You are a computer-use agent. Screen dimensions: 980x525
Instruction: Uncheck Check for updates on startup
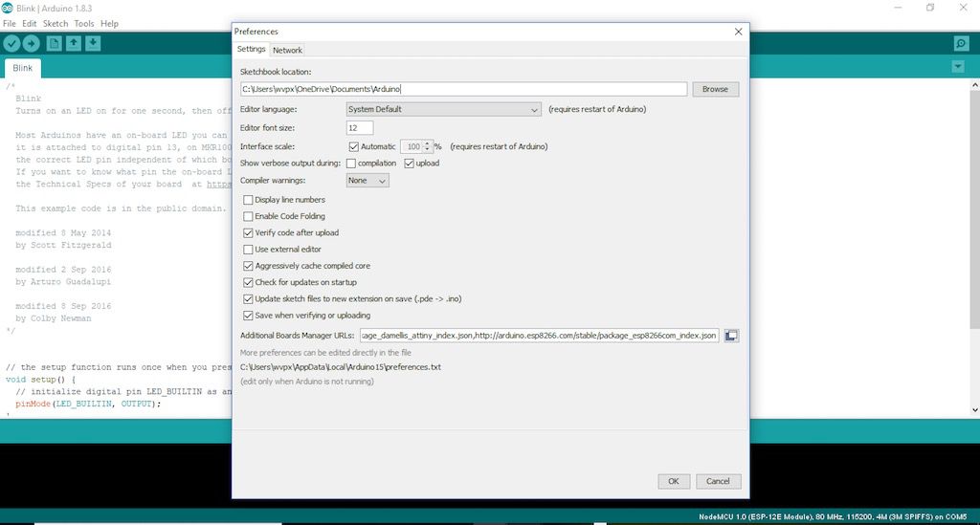coord(248,283)
